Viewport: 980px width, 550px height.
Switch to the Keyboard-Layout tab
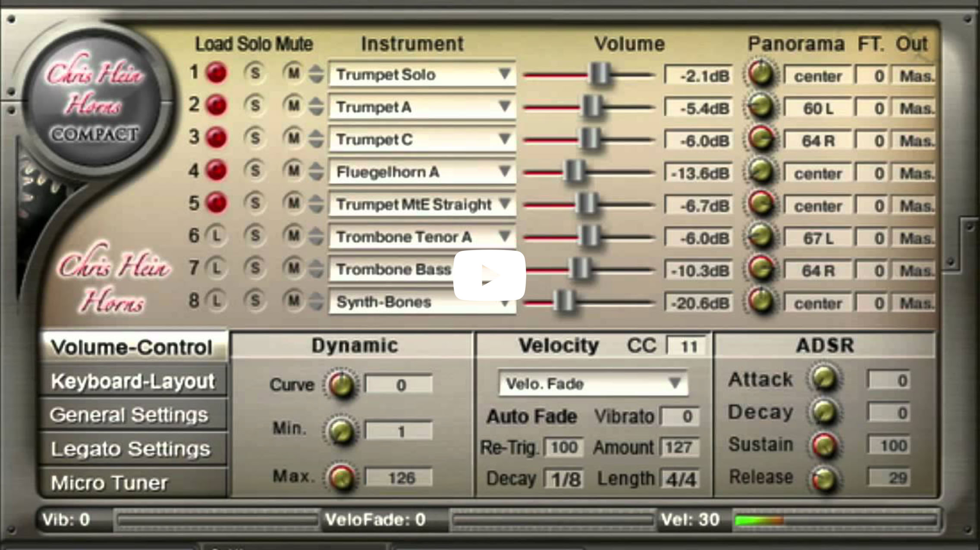click(x=132, y=381)
